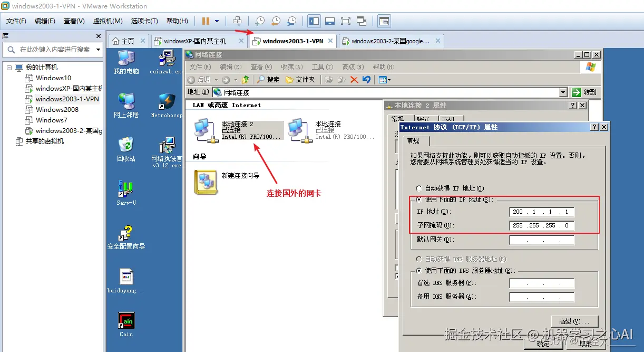Click the 高级(V)... button
Screen dimensions: 644x352
(574, 321)
